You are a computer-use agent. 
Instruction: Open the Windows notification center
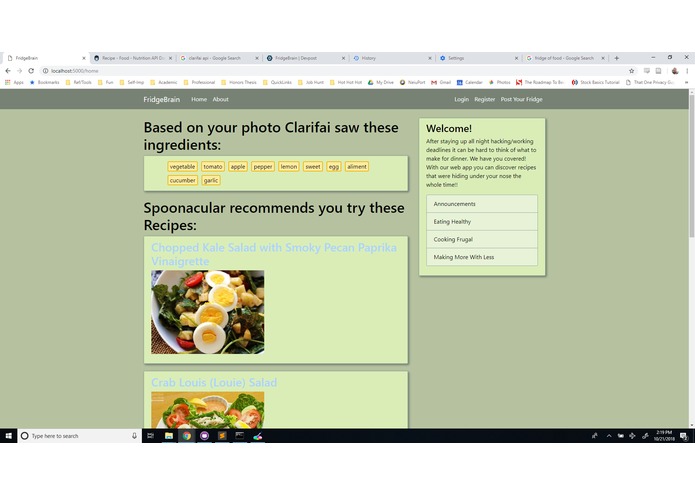click(x=684, y=436)
